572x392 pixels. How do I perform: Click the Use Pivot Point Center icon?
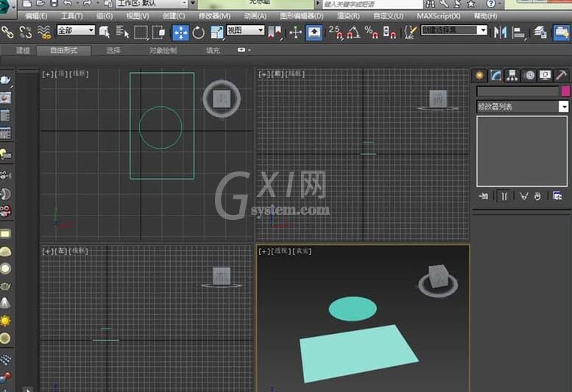pyautogui.click(x=275, y=32)
